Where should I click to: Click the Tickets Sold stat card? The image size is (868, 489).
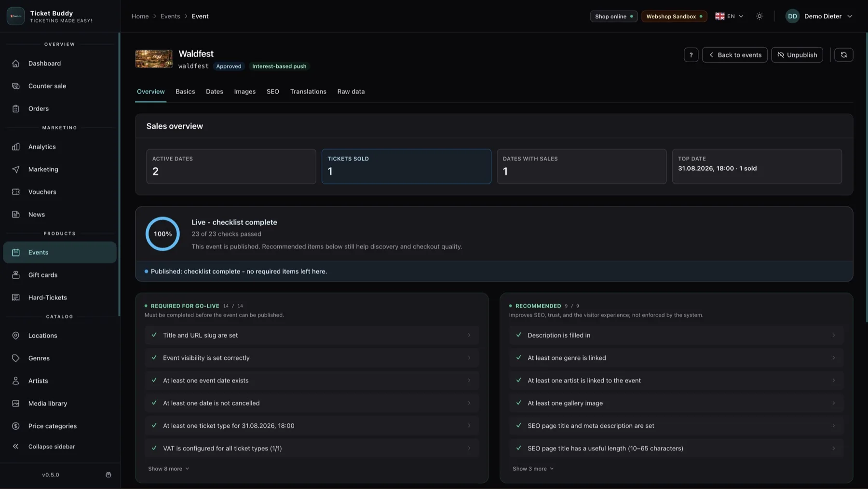[406, 166]
